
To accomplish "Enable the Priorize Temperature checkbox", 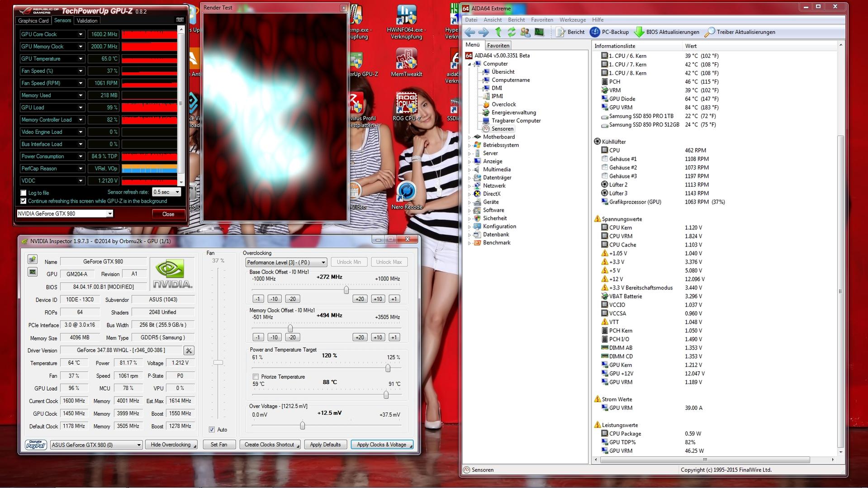I will (256, 377).
